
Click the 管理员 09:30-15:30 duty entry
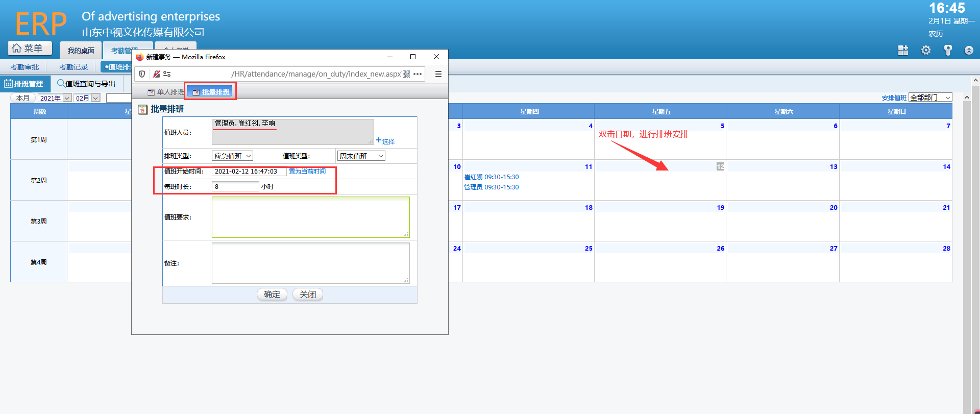point(492,187)
